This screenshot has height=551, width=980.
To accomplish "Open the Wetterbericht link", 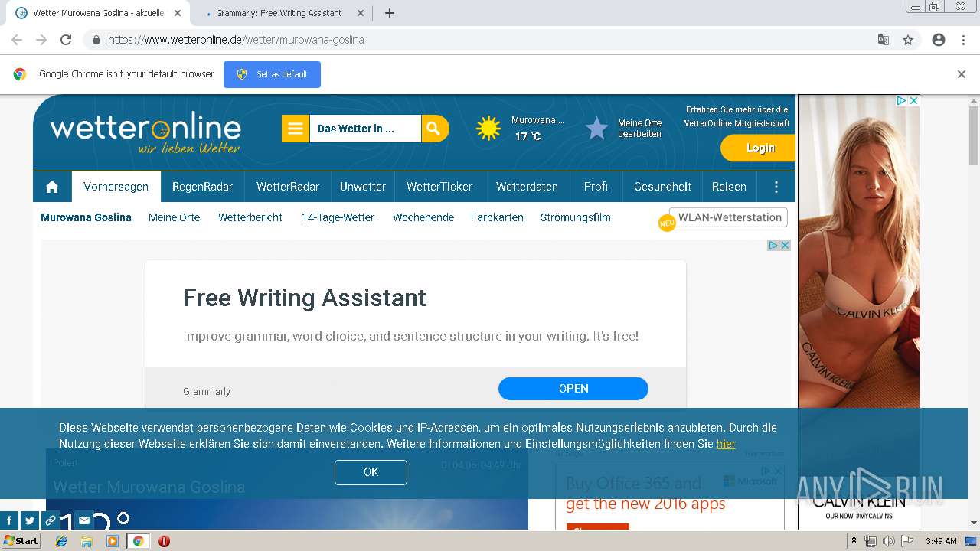I will tap(250, 217).
